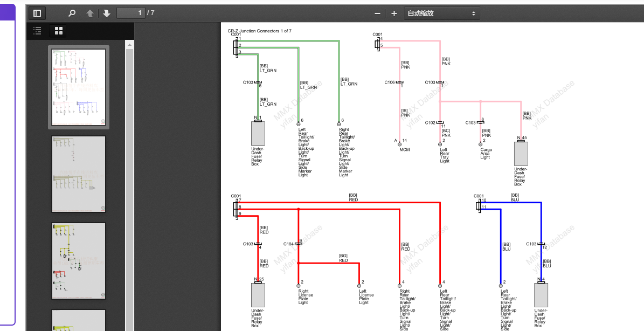644x331 pixels.
Task: Click the thumbnail scrollbar up arrow
Action: tap(129, 45)
